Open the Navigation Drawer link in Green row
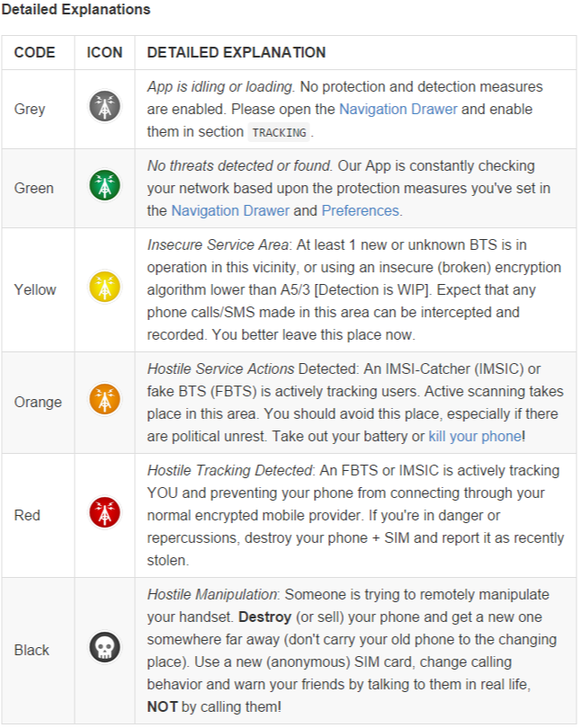 pyautogui.click(x=229, y=210)
